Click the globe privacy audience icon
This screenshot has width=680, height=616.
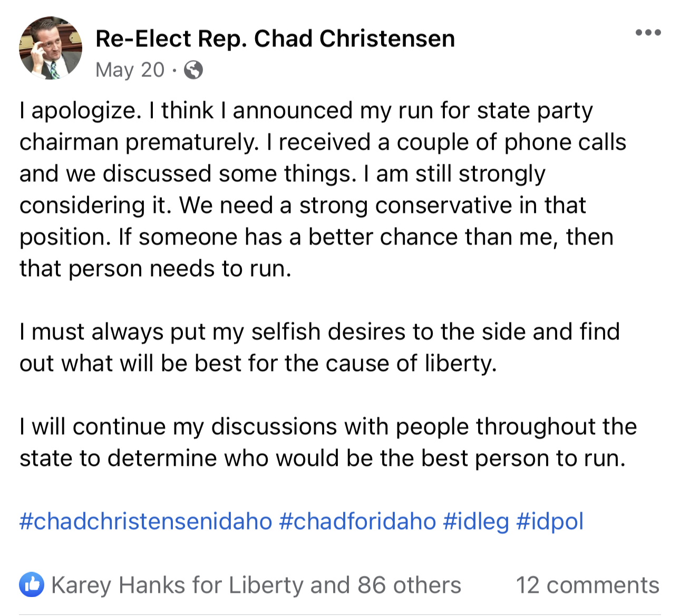click(194, 69)
